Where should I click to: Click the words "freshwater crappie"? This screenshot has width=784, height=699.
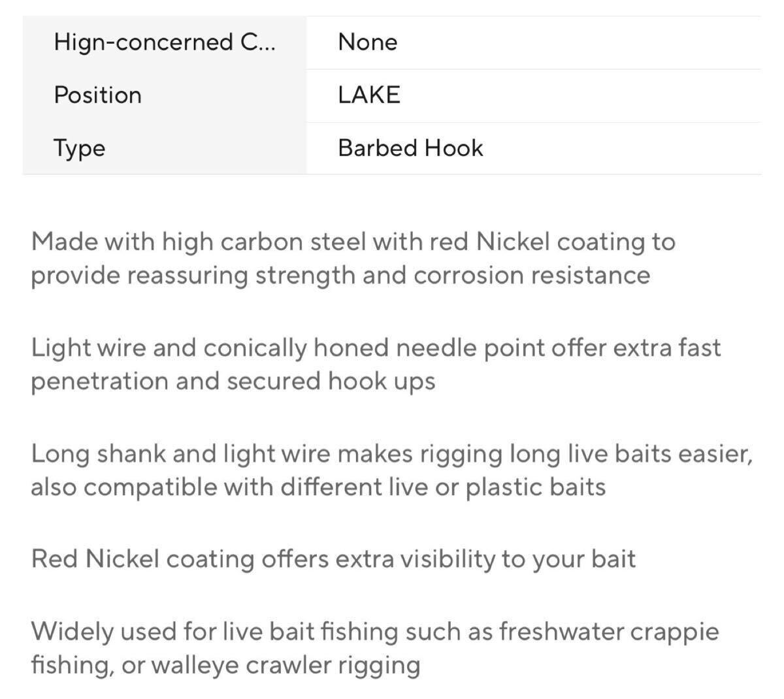point(609,632)
